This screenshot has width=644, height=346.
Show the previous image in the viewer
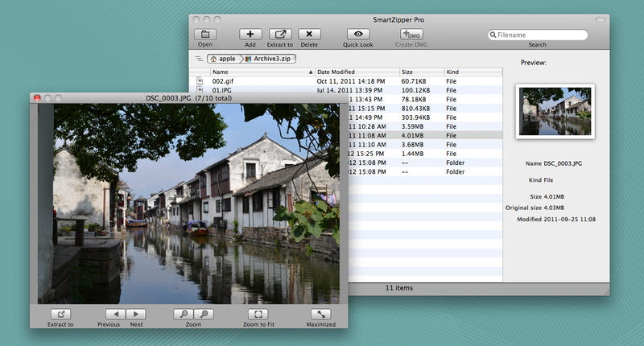[x=116, y=314]
